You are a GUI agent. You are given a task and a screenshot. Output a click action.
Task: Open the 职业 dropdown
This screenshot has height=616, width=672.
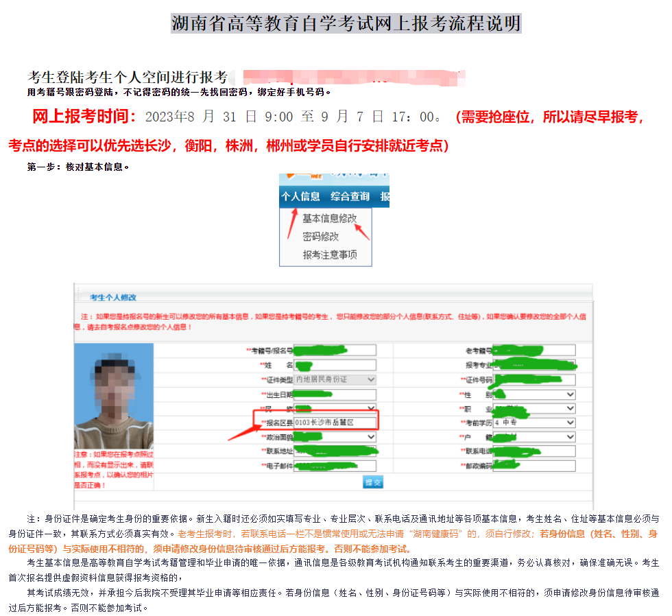[x=534, y=409]
